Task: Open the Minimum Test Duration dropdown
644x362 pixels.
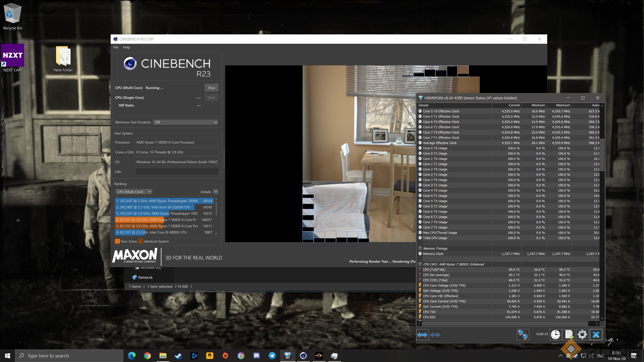Action: 185,122
